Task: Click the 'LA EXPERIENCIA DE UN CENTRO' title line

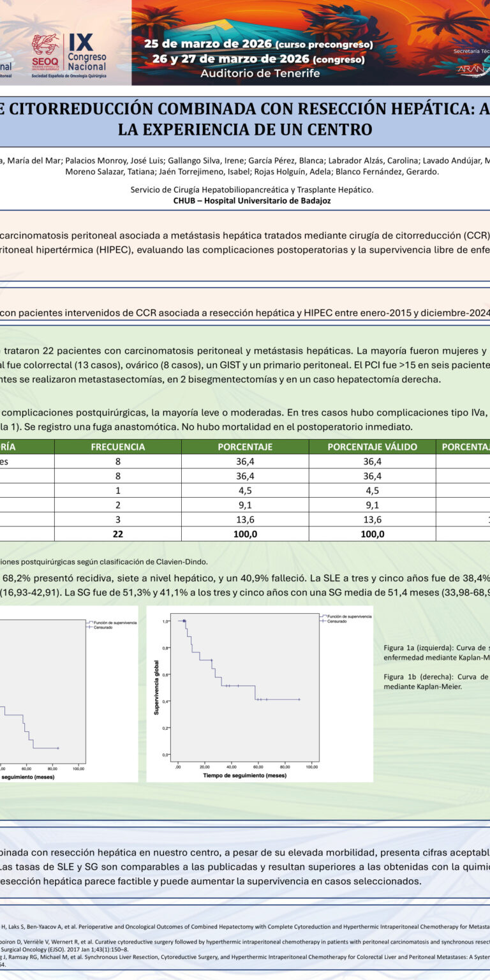Action: point(245,129)
